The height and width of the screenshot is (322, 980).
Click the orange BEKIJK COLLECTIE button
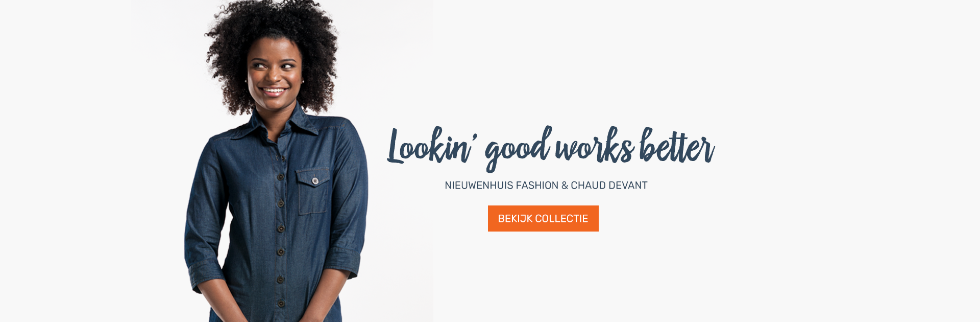pos(543,218)
